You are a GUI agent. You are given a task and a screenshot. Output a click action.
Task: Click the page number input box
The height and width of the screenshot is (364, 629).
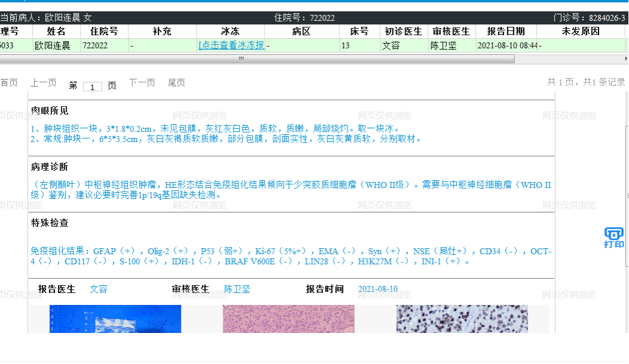93,87
